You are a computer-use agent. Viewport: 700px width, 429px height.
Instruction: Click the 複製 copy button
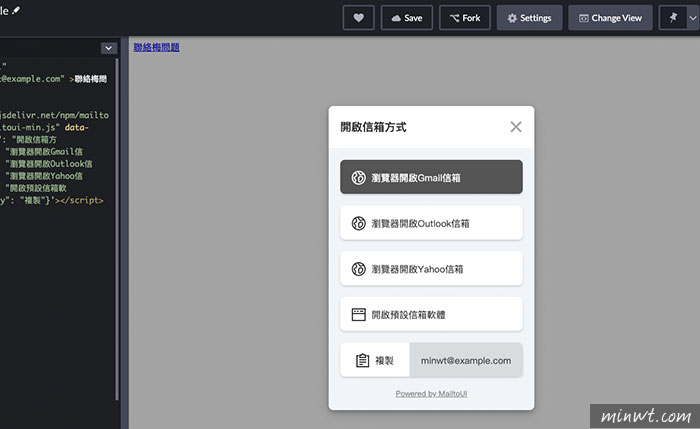coord(375,360)
